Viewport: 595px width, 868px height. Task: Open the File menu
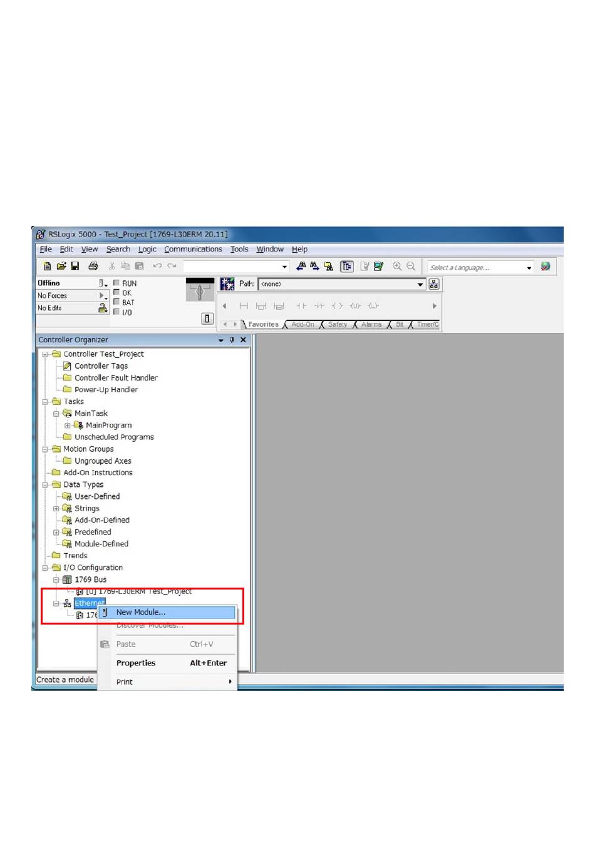[46, 249]
